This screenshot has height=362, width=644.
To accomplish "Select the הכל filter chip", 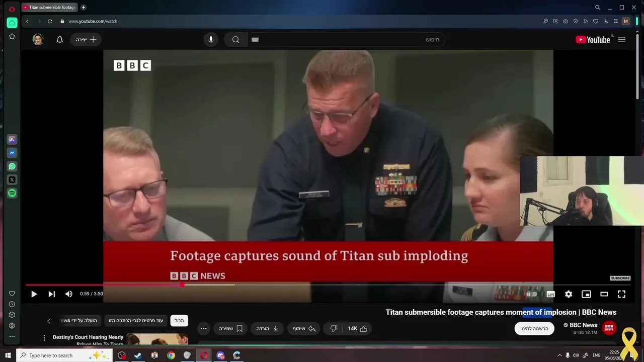I will pos(179,320).
